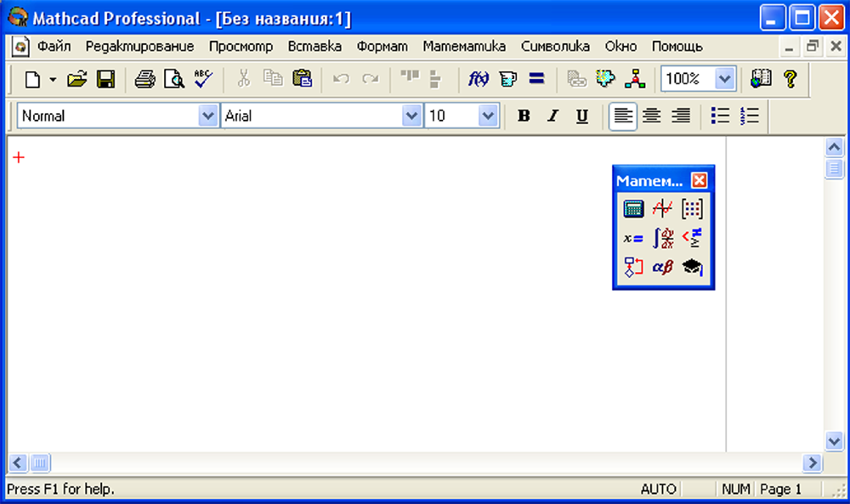
Task: Run MathConnex network icon
Action: click(635, 79)
